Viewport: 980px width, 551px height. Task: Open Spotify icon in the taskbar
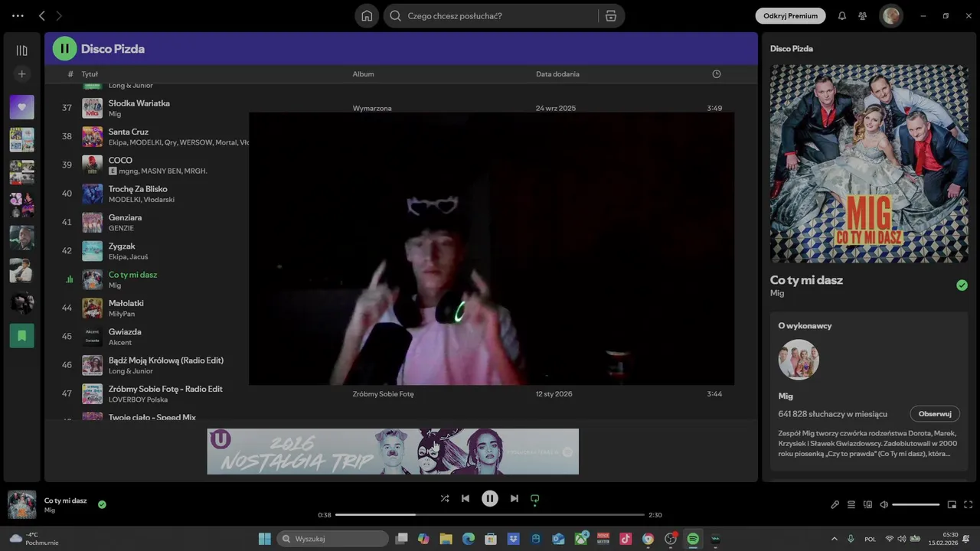pyautogui.click(x=693, y=539)
